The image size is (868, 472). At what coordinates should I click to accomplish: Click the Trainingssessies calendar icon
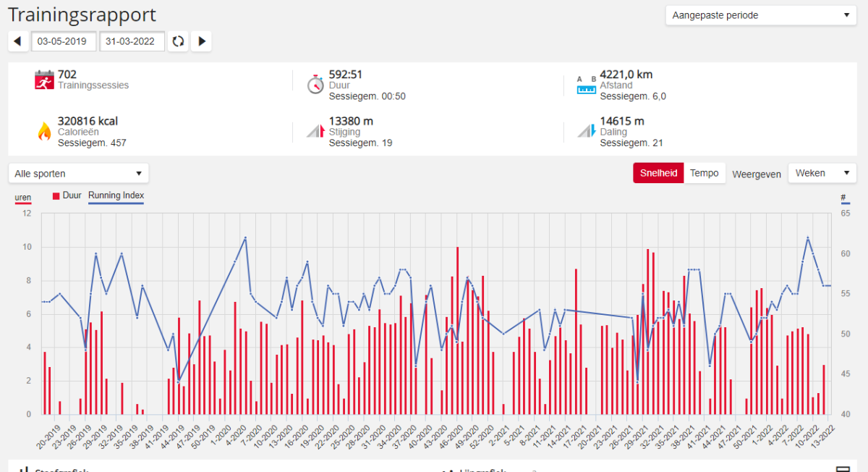coord(44,80)
